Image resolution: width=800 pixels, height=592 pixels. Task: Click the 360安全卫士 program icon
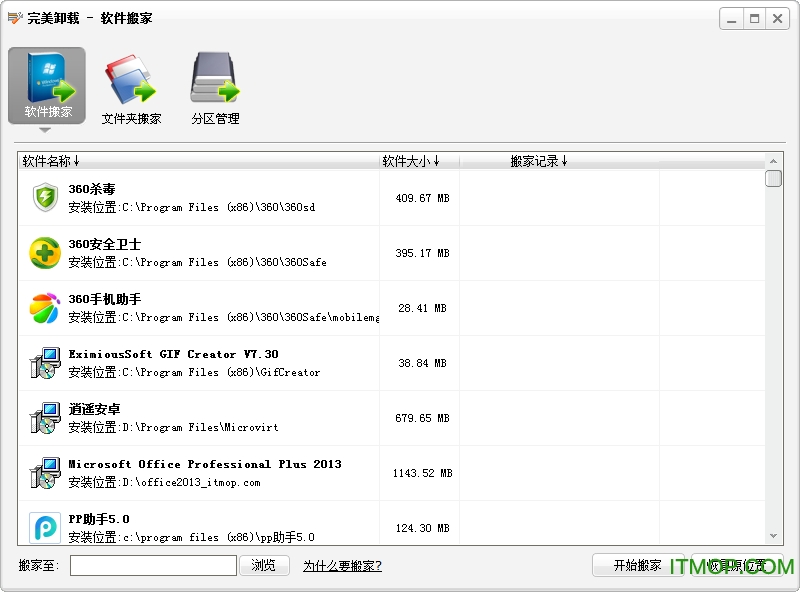(45, 253)
